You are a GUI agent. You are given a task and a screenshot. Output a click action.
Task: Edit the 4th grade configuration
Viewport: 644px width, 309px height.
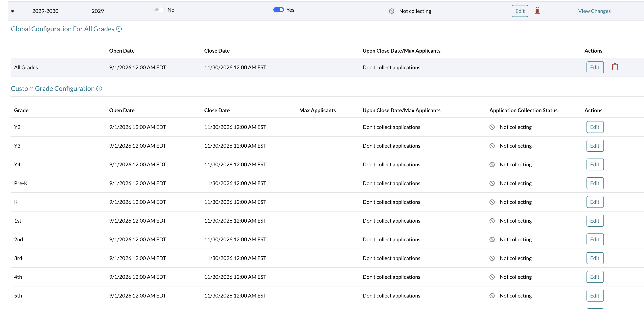tap(595, 277)
